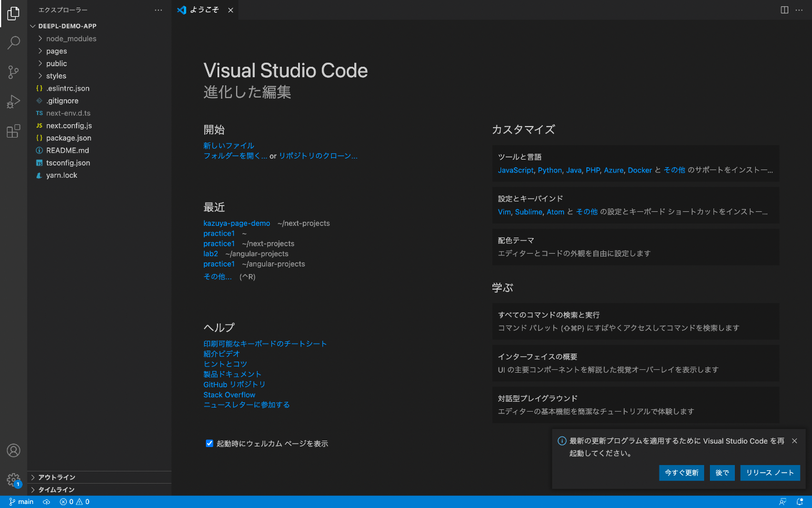Open README.md file
The width and height of the screenshot is (812, 508).
99,150
